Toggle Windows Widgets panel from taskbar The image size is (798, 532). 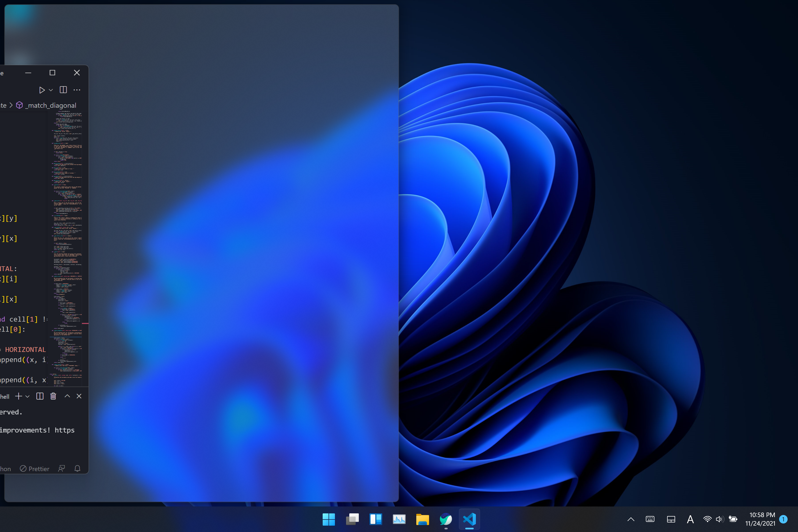click(x=376, y=519)
